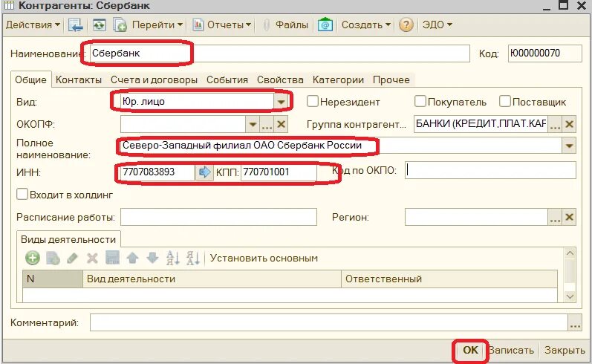Move activity row down arrow
The width and height of the screenshot is (592, 364).
[x=152, y=259]
